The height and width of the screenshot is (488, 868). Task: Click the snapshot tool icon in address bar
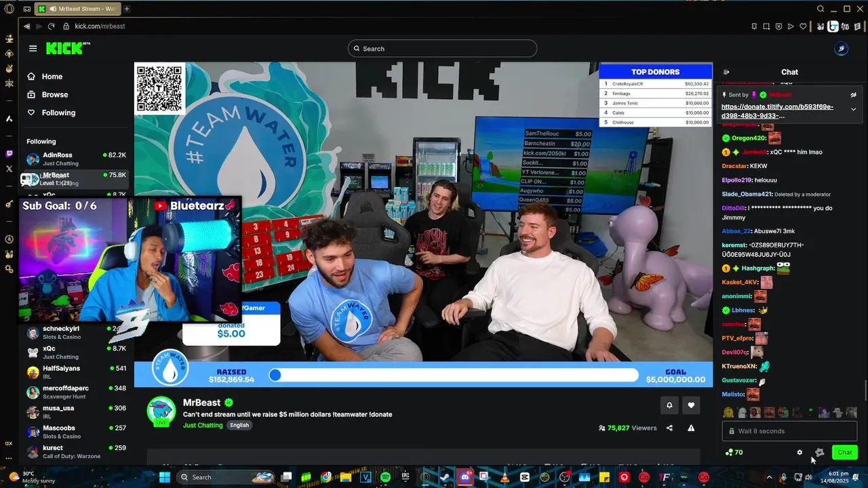pyautogui.click(x=766, y=26)
